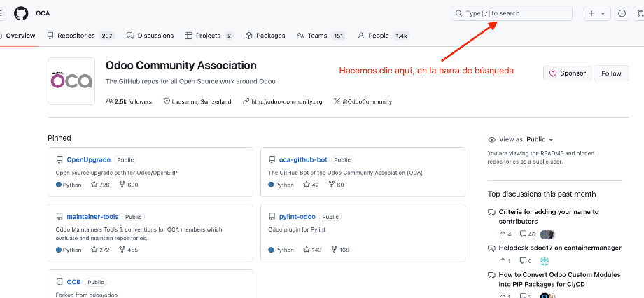Click the pull requests icon in header
644x298 pixels.
640,13
